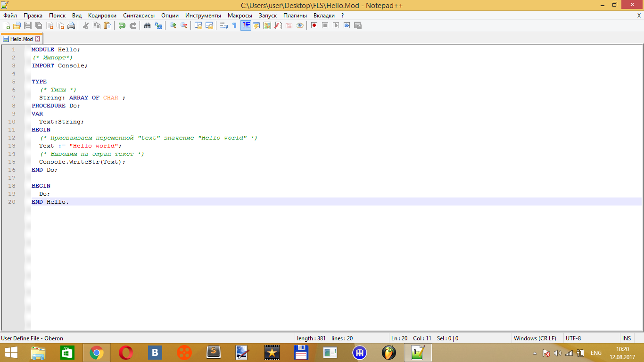Screen dimensions: 644x362
Task: Click the Paste clipboard icon
Action: [x=107, y=25]
